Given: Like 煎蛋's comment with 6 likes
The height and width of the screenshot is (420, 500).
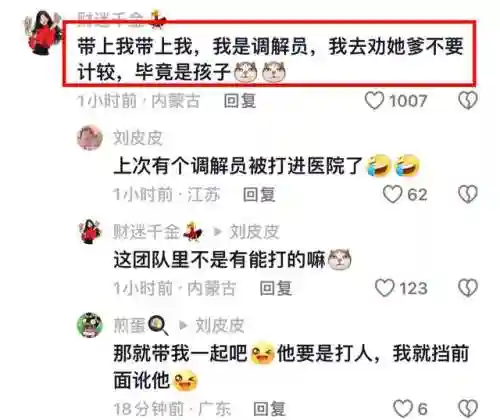Looking at the screenshot, I should tap(403, 409).
